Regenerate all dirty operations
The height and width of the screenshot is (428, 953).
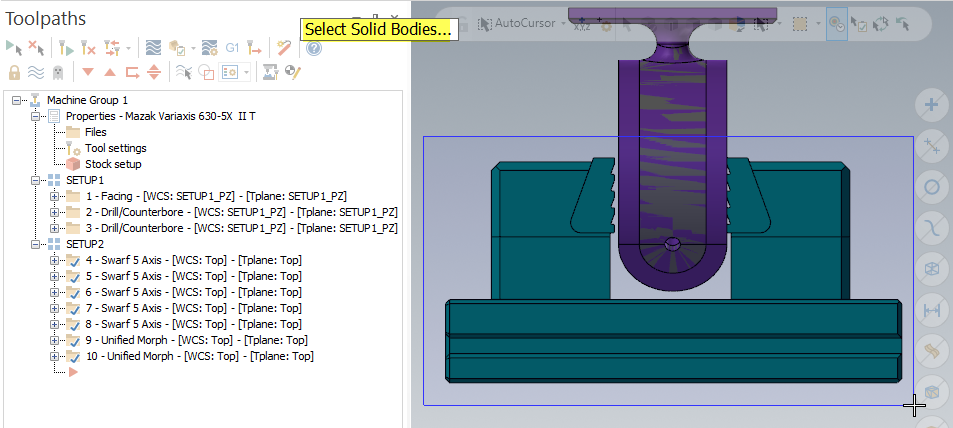tap(88, 47)
